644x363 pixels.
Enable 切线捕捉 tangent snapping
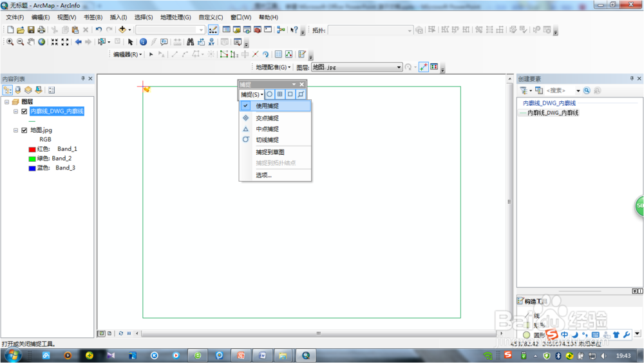click(275, 140)
